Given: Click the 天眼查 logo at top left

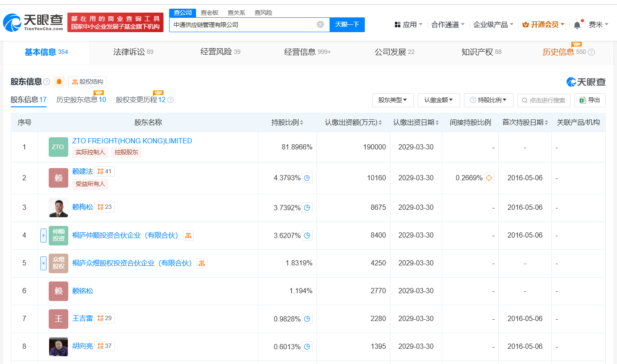Looking at the screenshot, I should tap(33, 23).
